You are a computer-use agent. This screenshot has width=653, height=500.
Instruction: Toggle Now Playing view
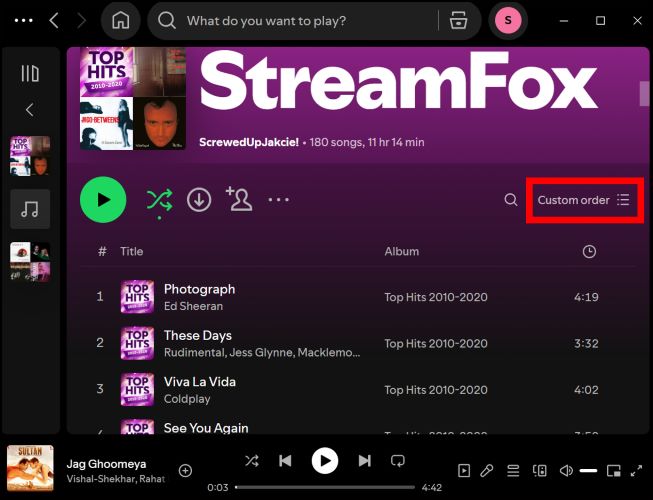point(464,471)
